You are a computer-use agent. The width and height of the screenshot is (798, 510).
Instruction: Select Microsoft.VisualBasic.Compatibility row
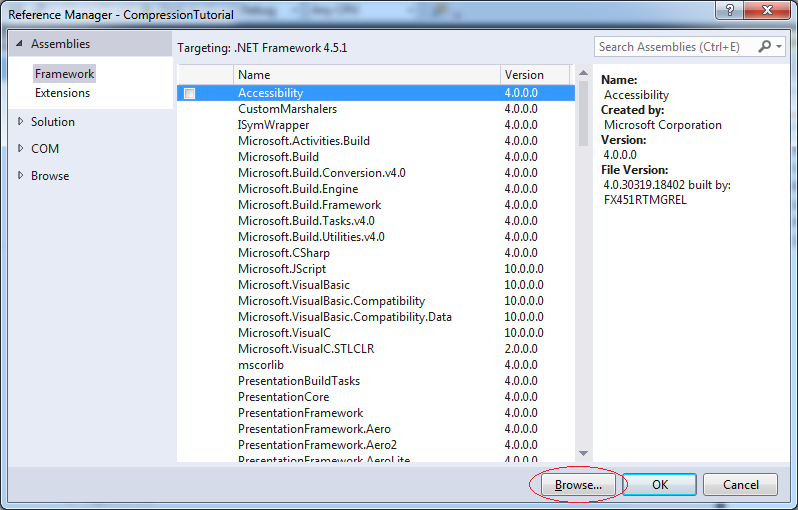[x=376, y=301]
